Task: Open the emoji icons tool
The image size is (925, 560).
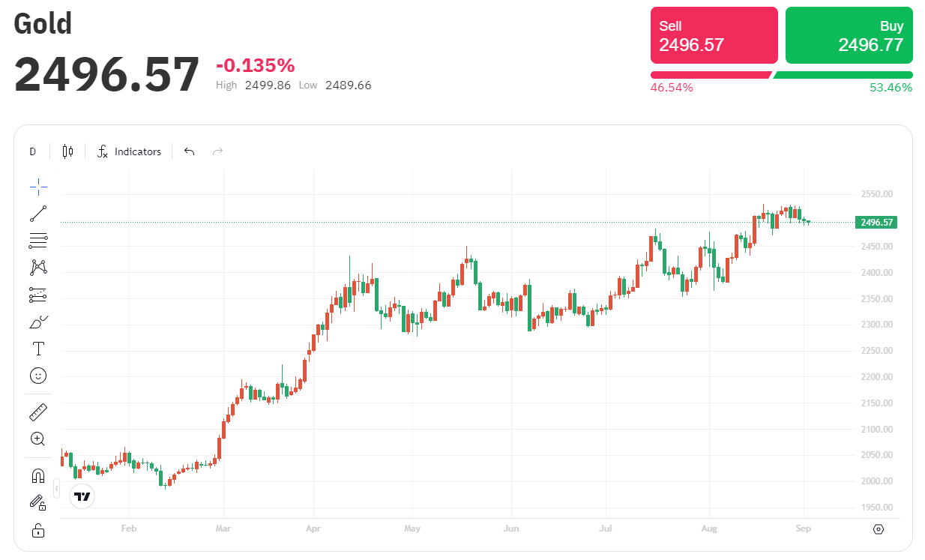Action: (x=38, y=376)
